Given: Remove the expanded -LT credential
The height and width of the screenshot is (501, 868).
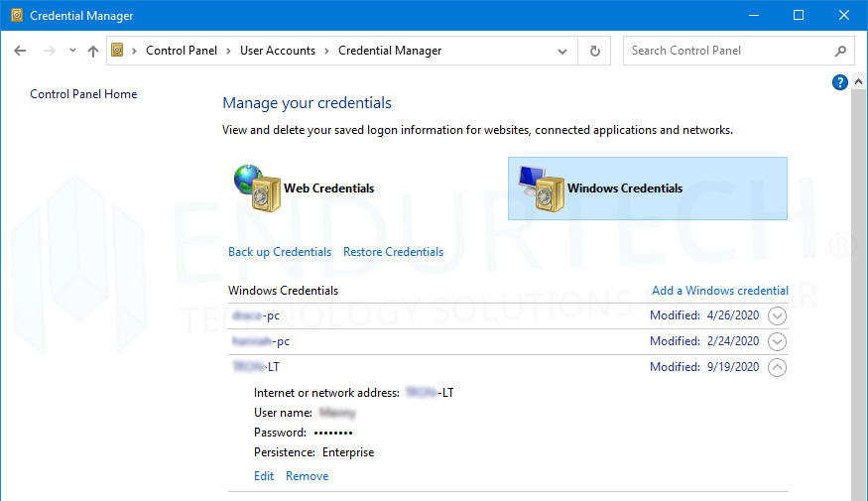Looking at the screenshot, I should point(307,476).
